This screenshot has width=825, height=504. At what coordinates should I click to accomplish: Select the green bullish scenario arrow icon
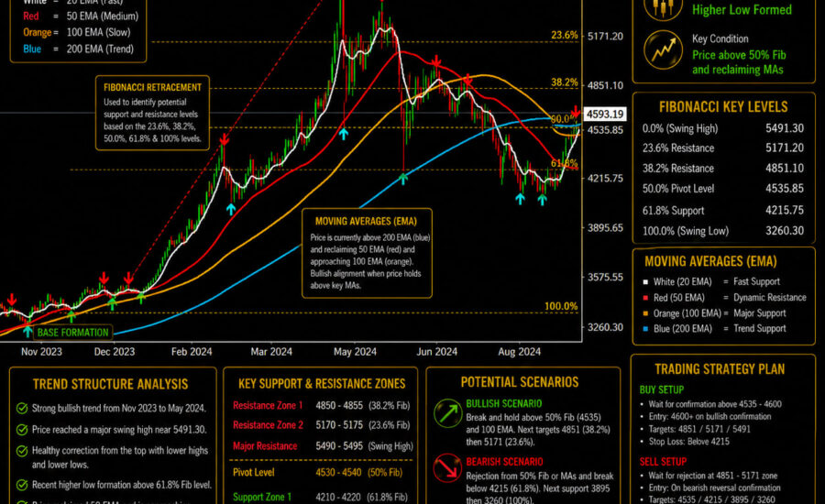click(x=447, y=413)
